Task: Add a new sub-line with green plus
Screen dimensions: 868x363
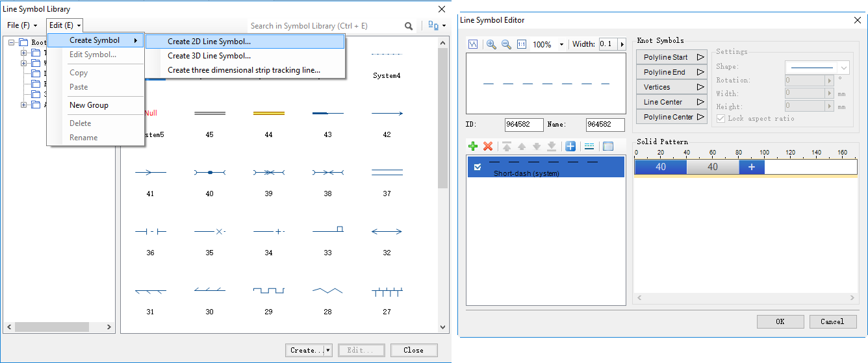Action: (x=473, y=147)
